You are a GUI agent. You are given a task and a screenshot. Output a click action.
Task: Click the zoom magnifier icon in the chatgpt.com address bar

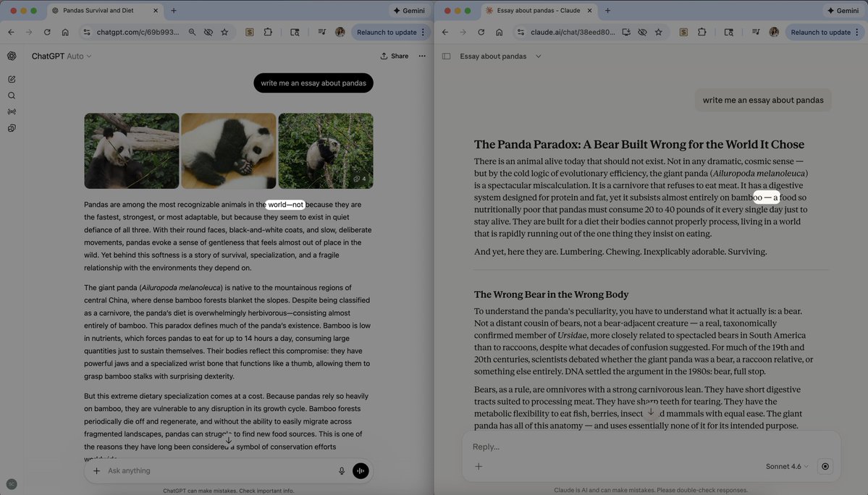pyautogui.click(x=192, y=32)
